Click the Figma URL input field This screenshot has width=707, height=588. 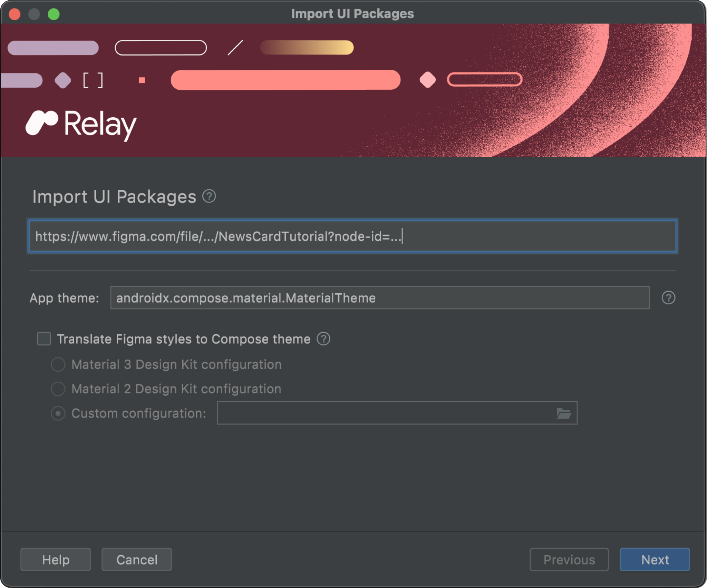353,236
